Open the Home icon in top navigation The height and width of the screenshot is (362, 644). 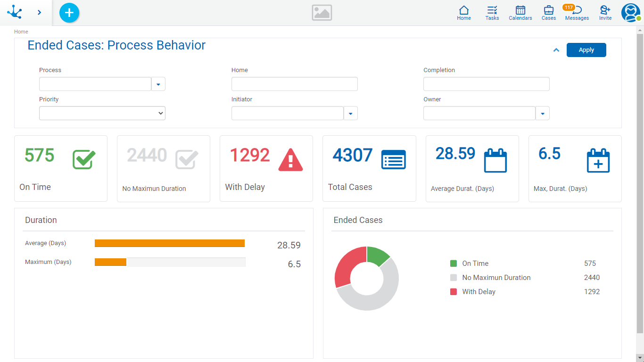pyautogui.click(x=464, y=13)
